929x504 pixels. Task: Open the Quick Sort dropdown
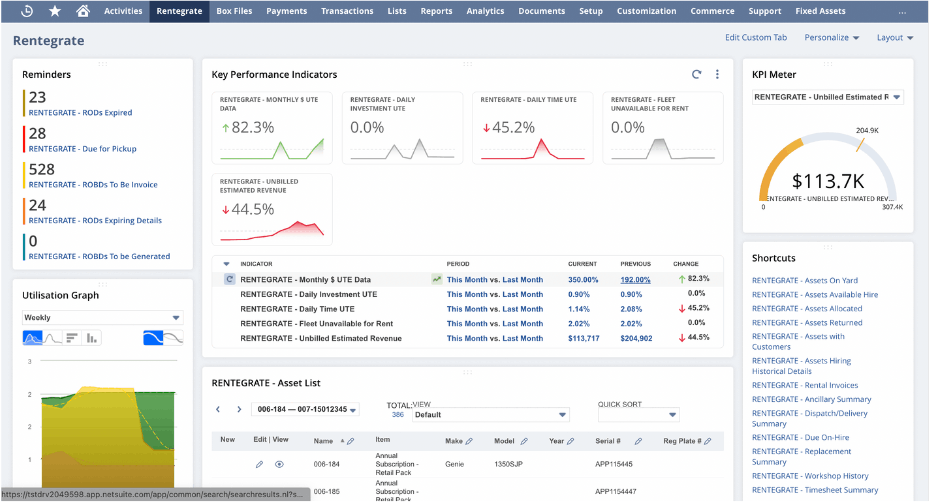click(x=638, y=414)
